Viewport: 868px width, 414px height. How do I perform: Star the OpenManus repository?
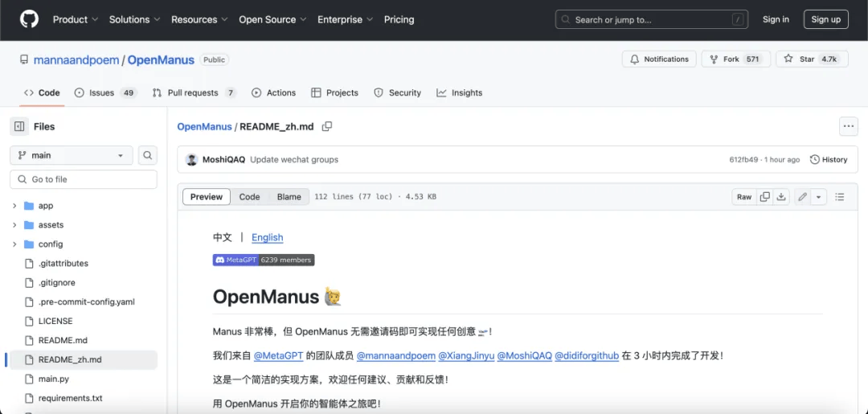pos(812,59)
